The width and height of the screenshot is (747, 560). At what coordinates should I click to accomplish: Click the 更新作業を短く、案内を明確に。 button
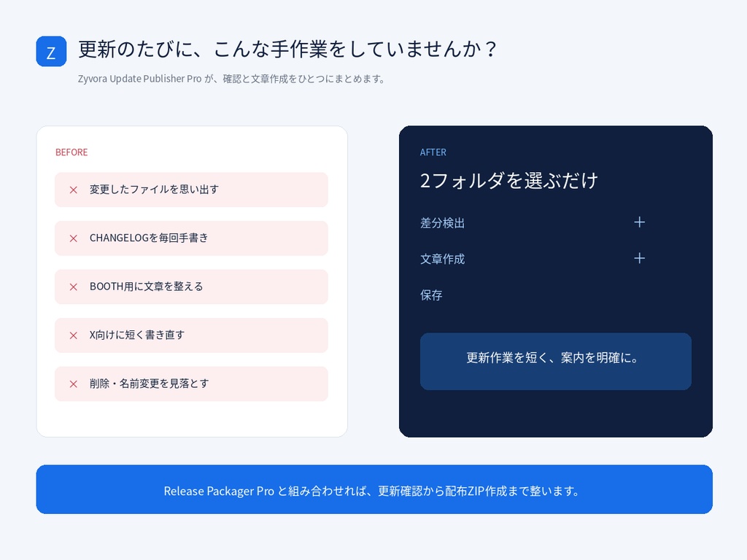click(555, 362)
